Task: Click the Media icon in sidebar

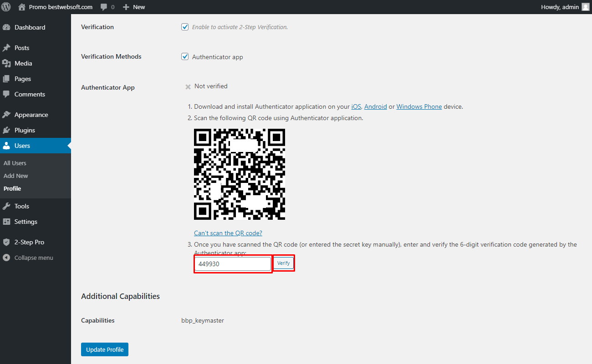Action: (x=6, y=63)
